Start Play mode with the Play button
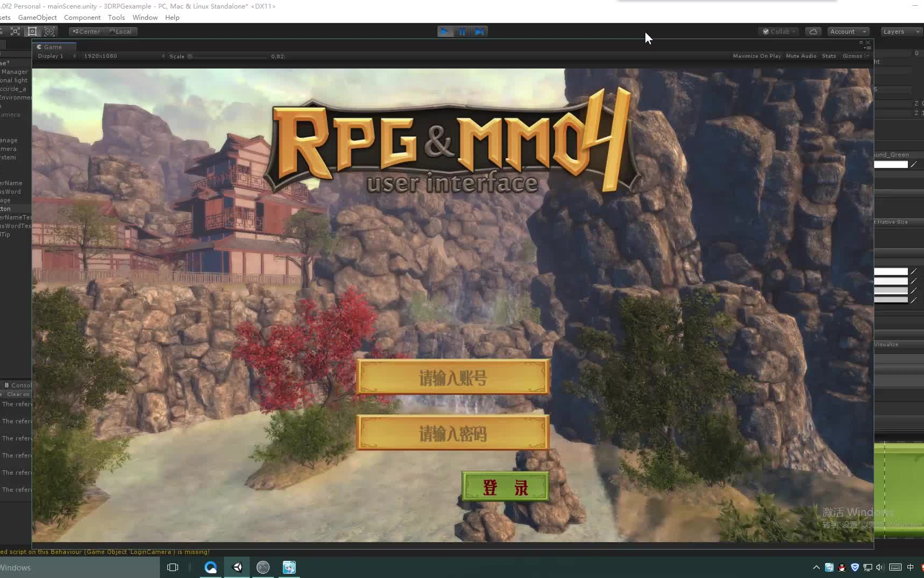Viewport: 924px width, 578px height. click(444, 32)
